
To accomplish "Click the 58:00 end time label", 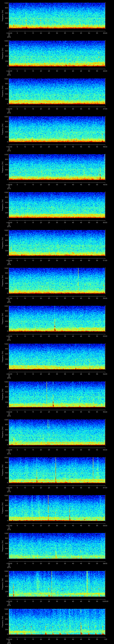I will 105,525.
